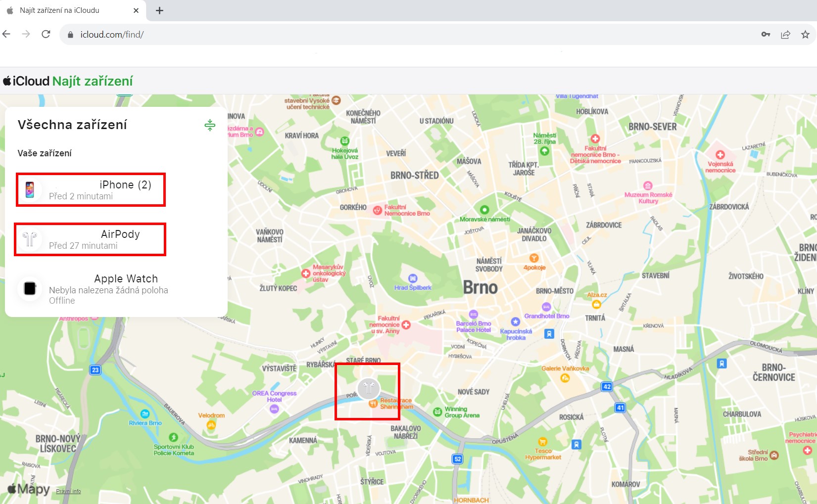Click BRNO-SEVER district label
The image size is (817, 504).
pyautogui.click(x=652, y=127)
